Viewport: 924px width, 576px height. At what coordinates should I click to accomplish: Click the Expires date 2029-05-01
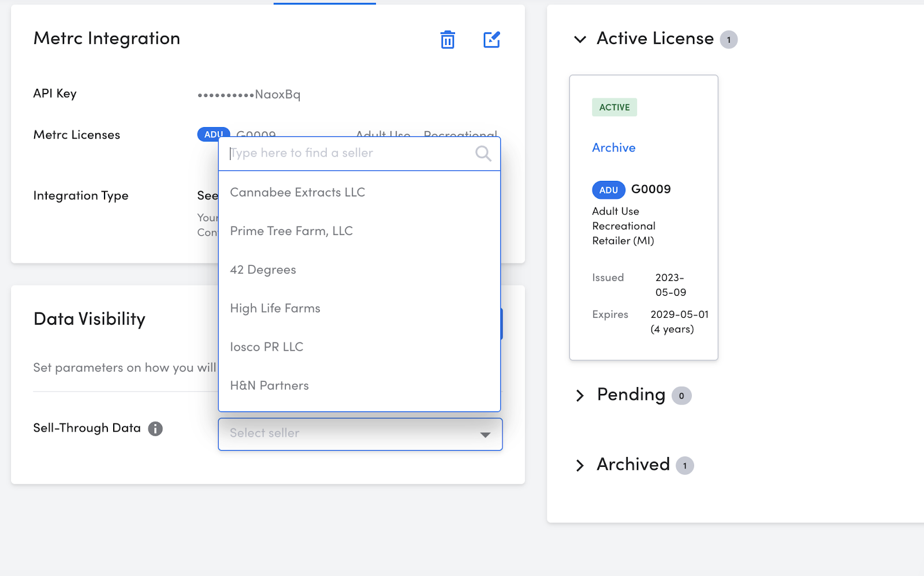[679, 315]
